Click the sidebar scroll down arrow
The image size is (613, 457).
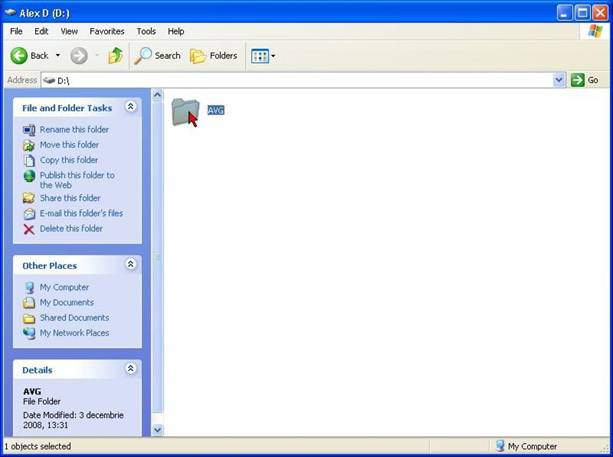[x=156, y=429]
